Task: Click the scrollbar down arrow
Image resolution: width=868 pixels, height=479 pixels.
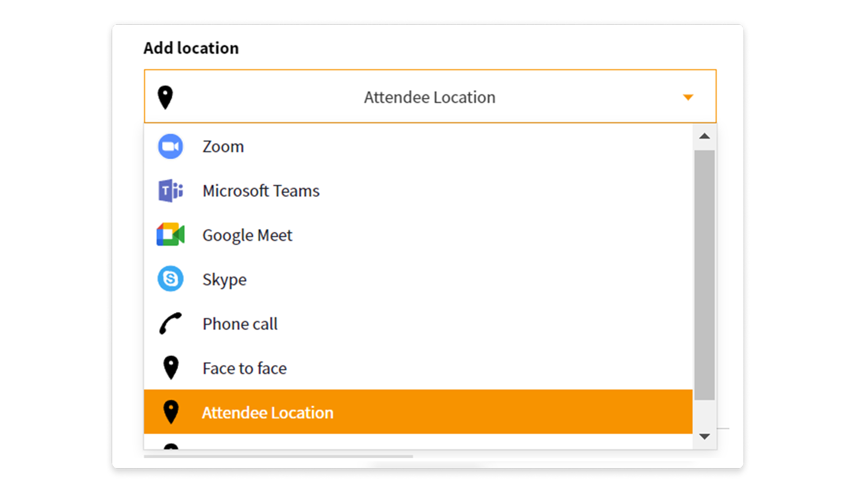Action: point(704,437)
